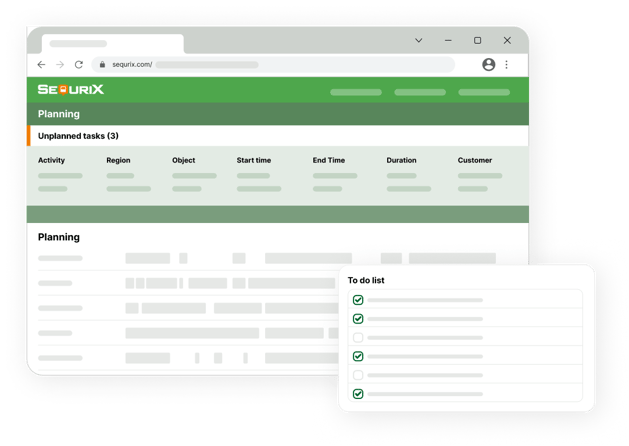The image size is (629, 446).
Task: Click the Sequrix logo
Action: tap(71, 89)
